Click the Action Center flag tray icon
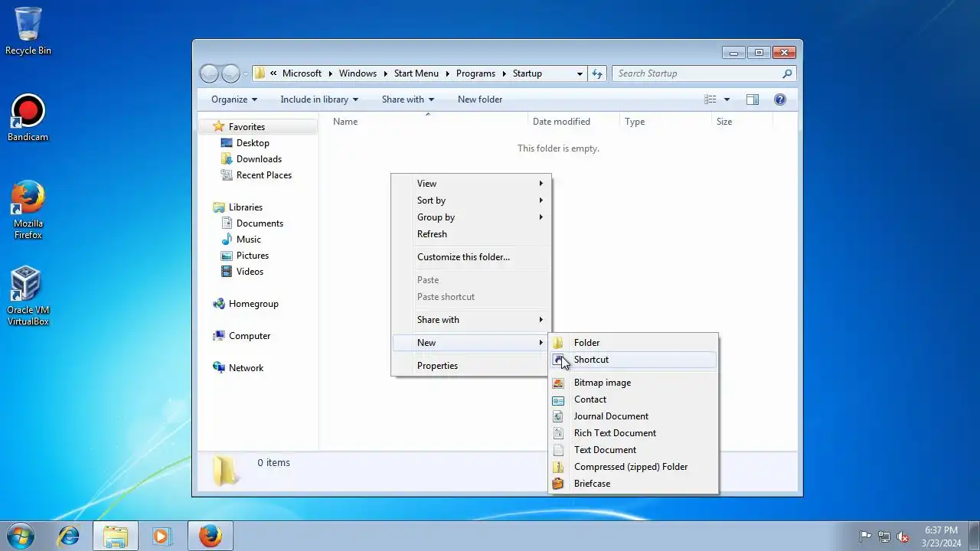 coord(865,536)
